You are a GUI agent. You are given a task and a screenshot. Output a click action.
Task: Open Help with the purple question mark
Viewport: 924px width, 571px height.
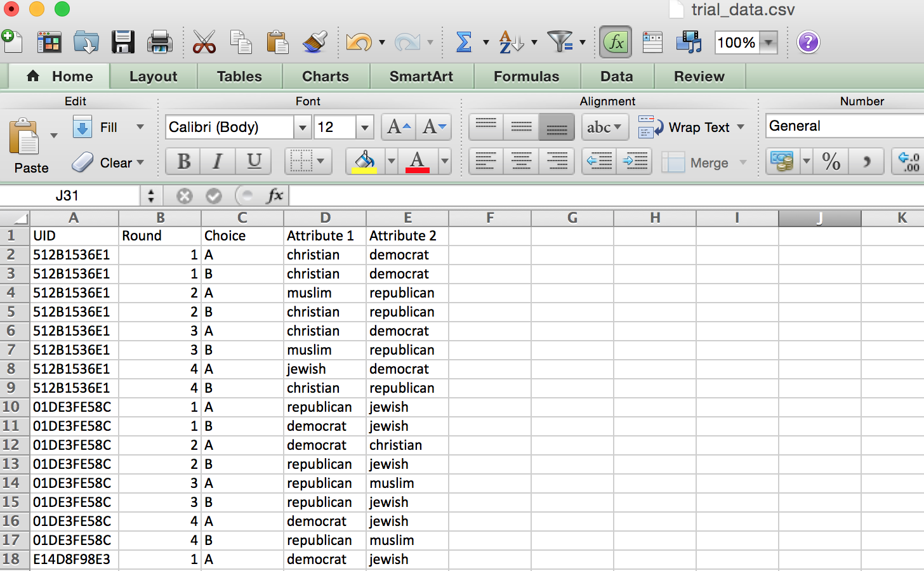coord(808,43)
